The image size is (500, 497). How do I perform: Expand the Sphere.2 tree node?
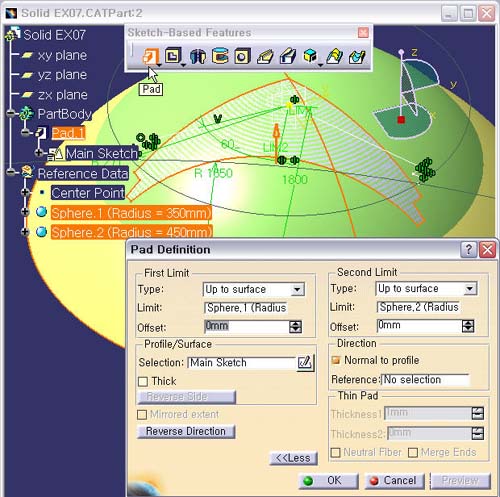point(25,232)
